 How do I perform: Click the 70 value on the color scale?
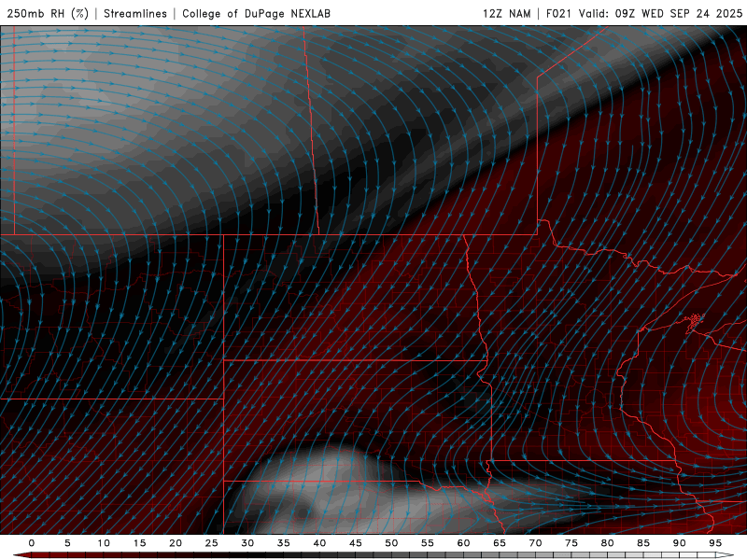[x=535, y=543]
